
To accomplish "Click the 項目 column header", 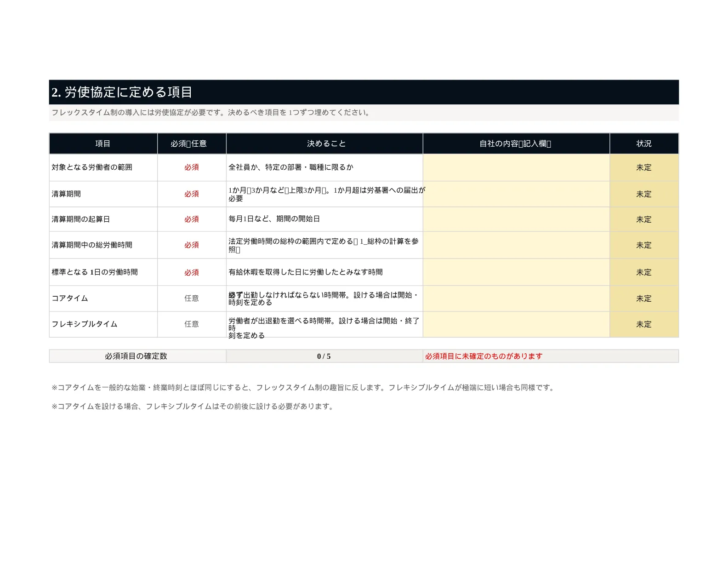I will click(x=103, y=144).
